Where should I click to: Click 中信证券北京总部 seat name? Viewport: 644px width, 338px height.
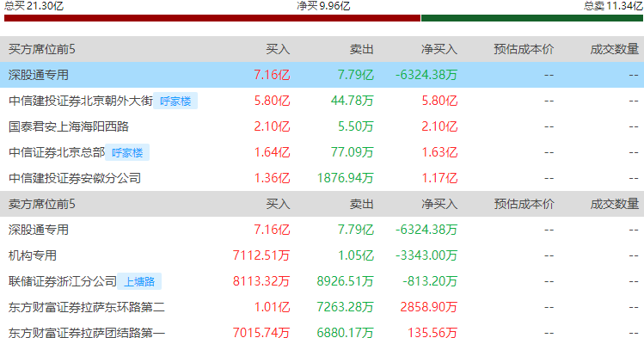pyautogui.click(x=57, y=152)
